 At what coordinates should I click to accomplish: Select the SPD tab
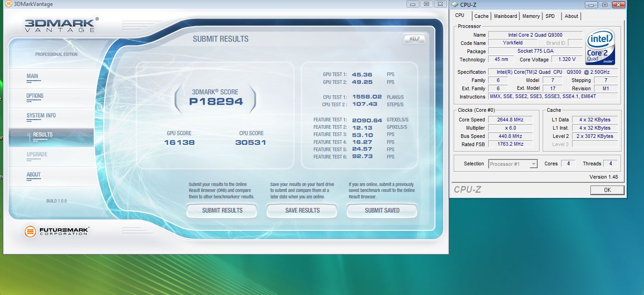pyautogui.click(x=550, y=16)
